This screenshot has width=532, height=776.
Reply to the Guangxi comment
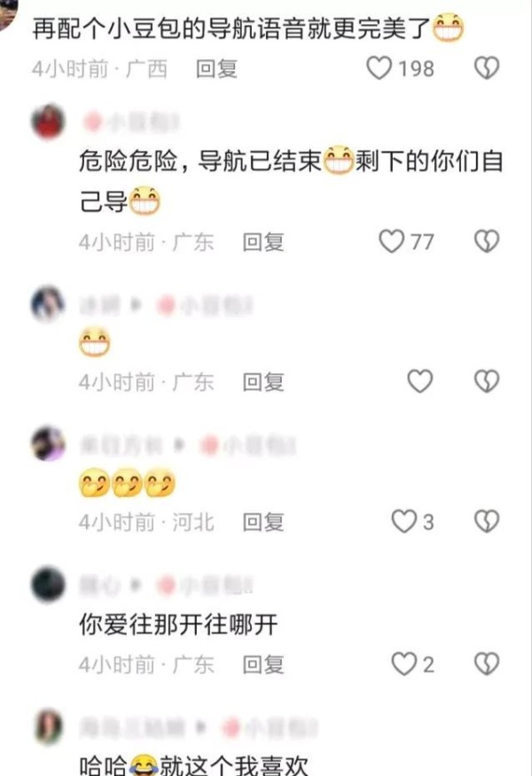coord(216,69)
